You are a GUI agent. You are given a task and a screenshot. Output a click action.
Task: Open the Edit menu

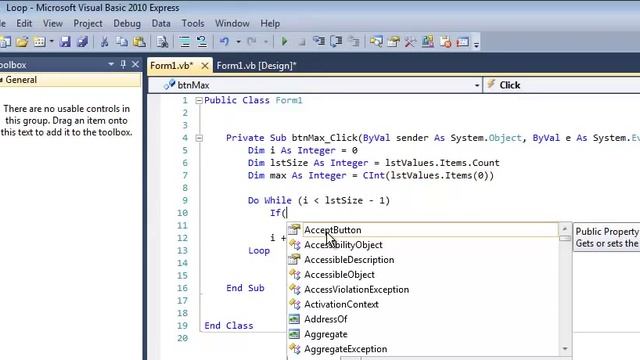[24, 24]
